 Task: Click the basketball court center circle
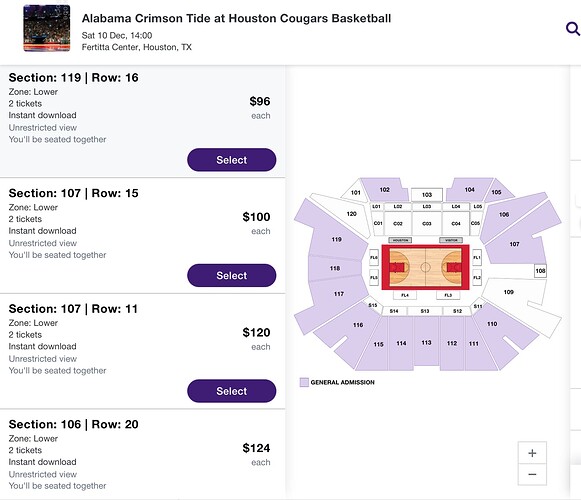tap(425, 267)
